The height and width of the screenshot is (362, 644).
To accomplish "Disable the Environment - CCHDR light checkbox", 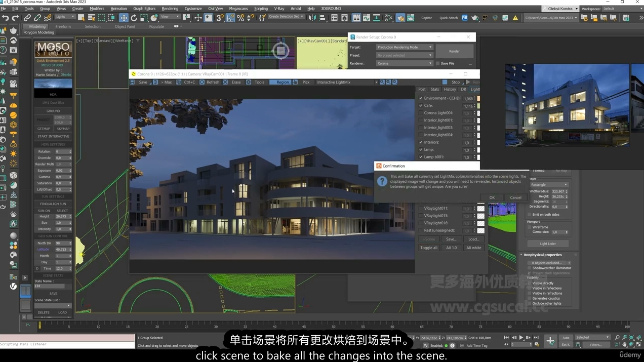I will [x=421, y=98].
